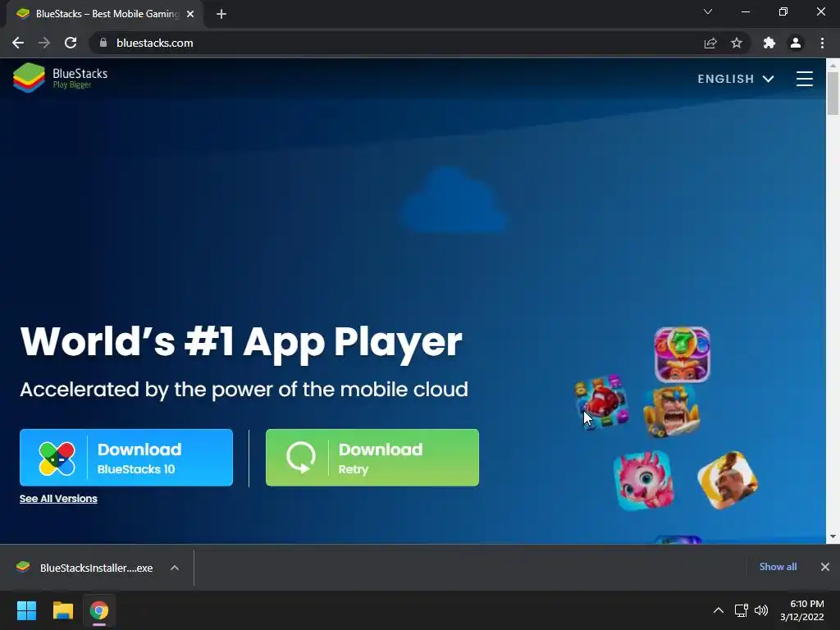
Task: Click the address bar showing bluestacks.com
Action: [396, 43]
